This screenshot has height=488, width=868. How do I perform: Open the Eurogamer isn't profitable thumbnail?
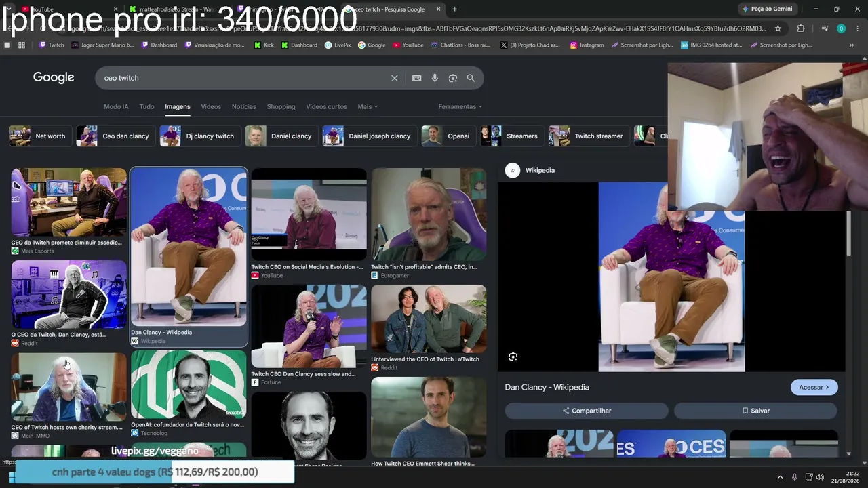pos(429,214)
